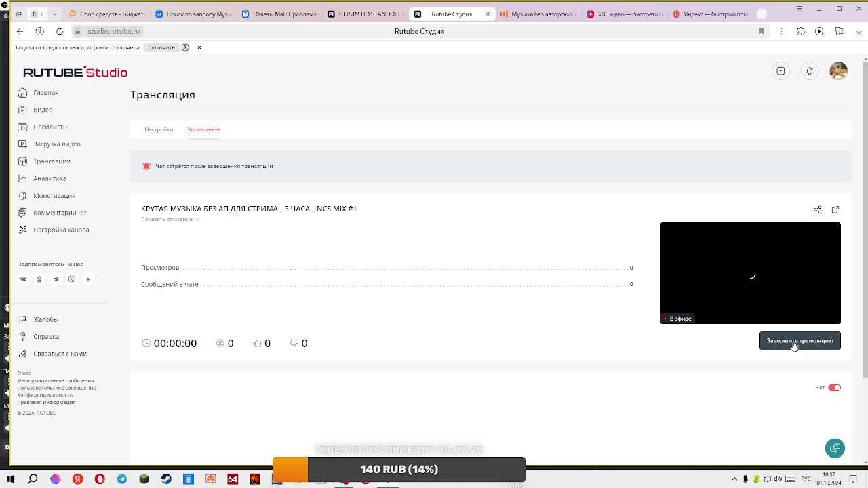Open Монетизация in sidebar

coord(54,196)
